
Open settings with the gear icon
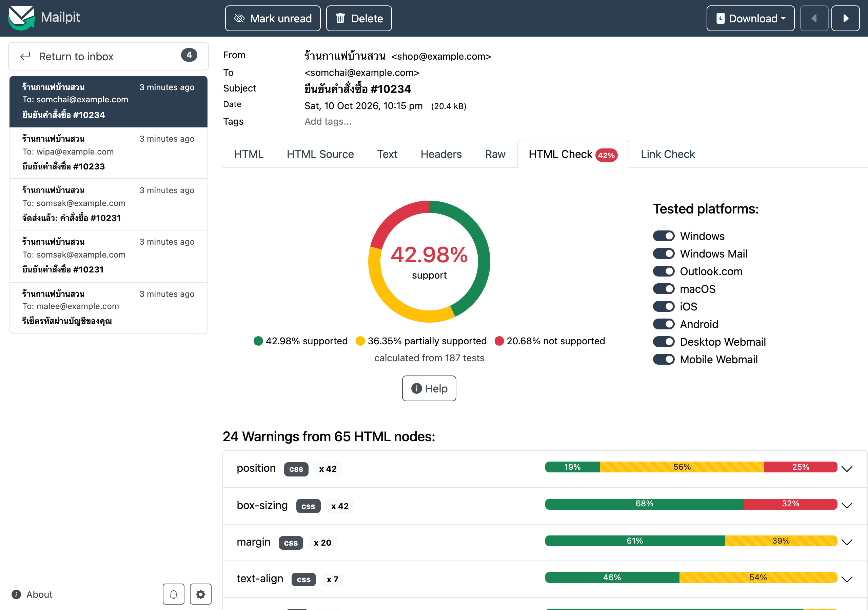[x=200, y=594]
